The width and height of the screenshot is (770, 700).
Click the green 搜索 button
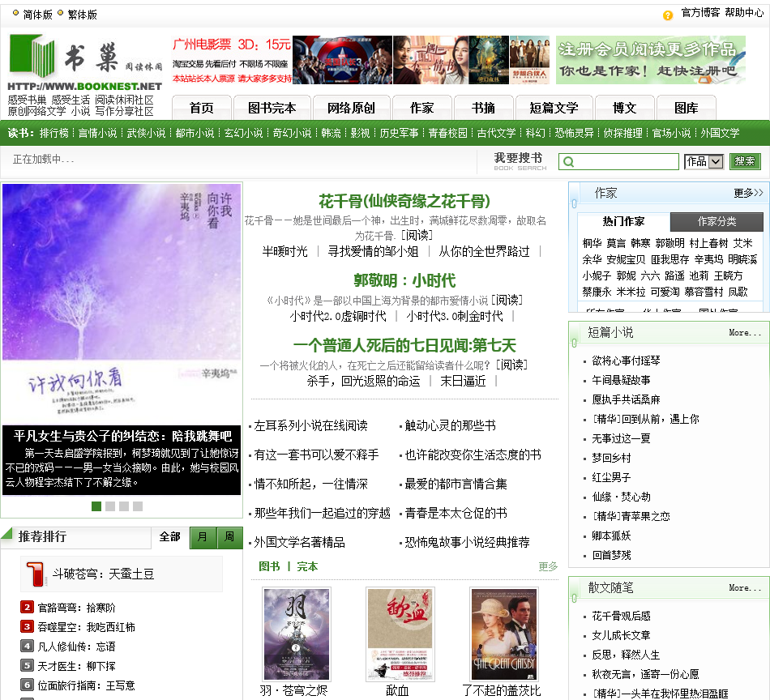[744, 161]
